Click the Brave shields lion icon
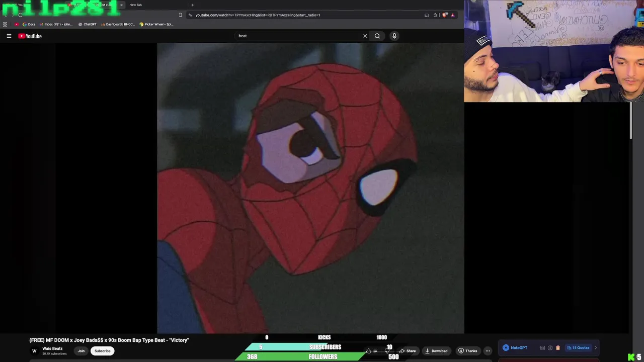Image resolution: width=644 pixels, height=362 pixels. click(x=444, y=15)
